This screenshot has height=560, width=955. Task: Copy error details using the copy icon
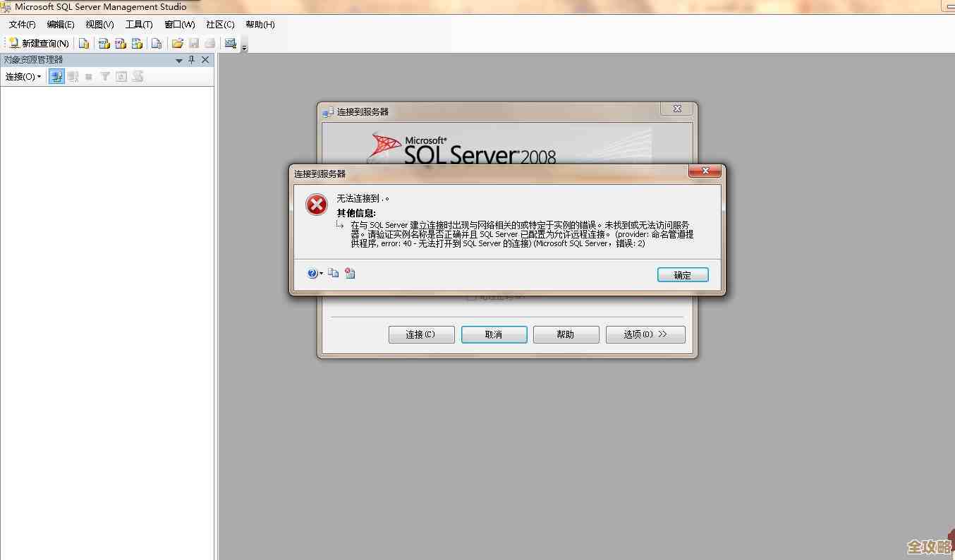click(333, 273)
